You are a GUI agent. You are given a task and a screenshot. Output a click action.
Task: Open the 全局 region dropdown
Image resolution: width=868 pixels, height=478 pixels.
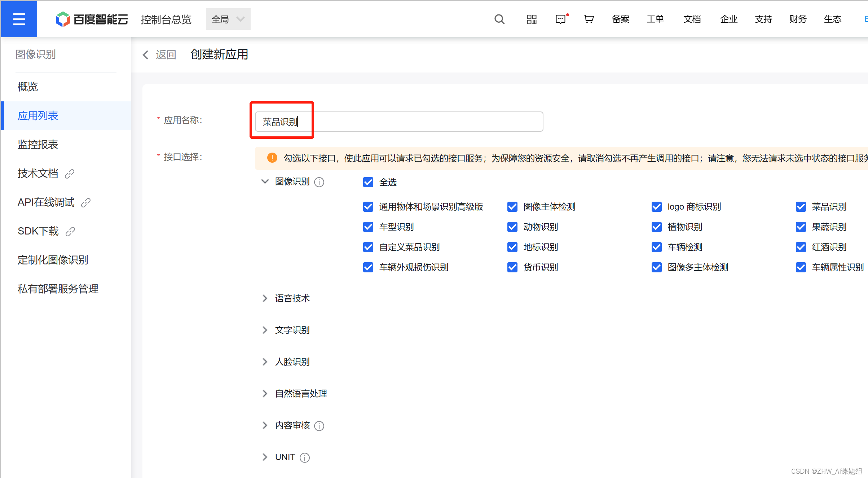tap(228, 19)
